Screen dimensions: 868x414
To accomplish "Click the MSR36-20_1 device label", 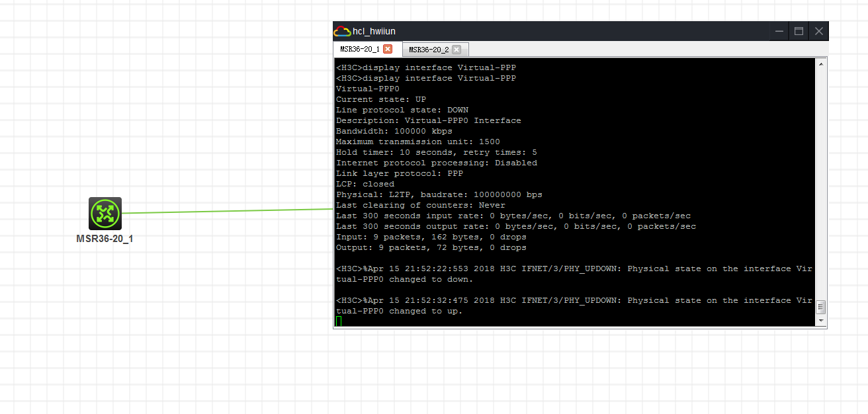I will 105,238.
